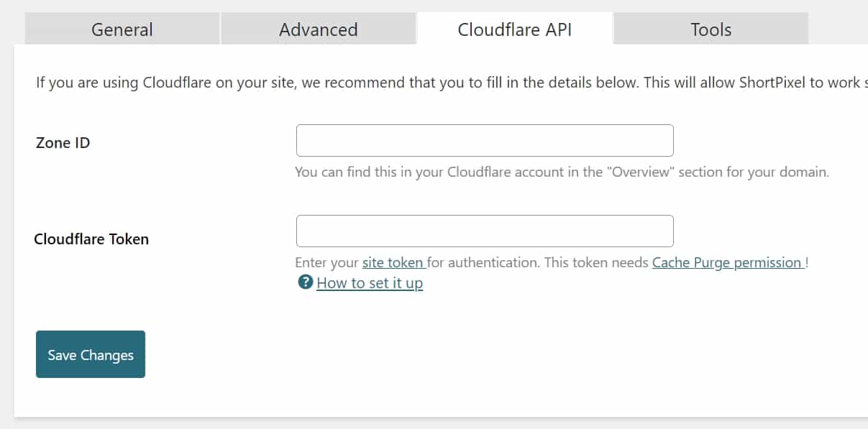Click the Zone ID hint about the Overview section
Image resolution: width=868 pixels, height=429 pixels.
(562, 172)
